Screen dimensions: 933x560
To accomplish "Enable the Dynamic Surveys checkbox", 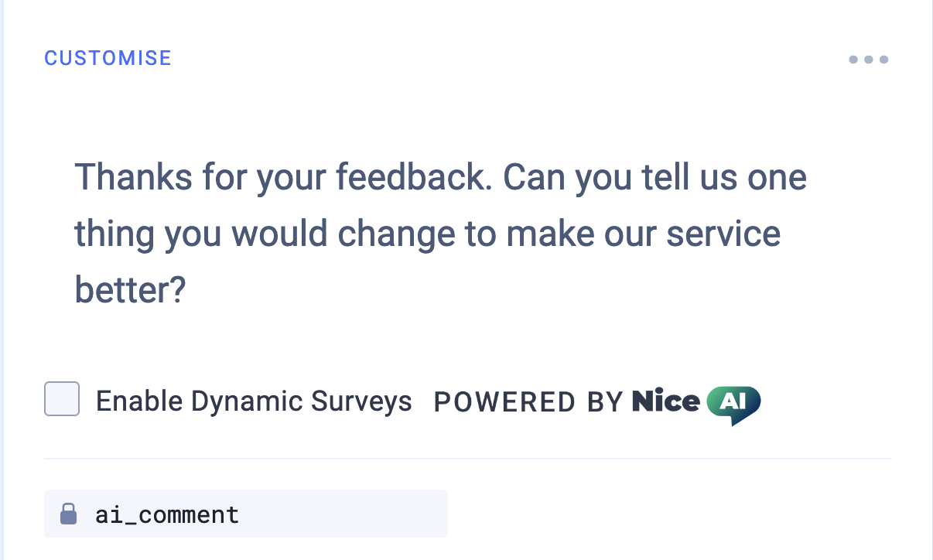I will click(x=62, y=399).
